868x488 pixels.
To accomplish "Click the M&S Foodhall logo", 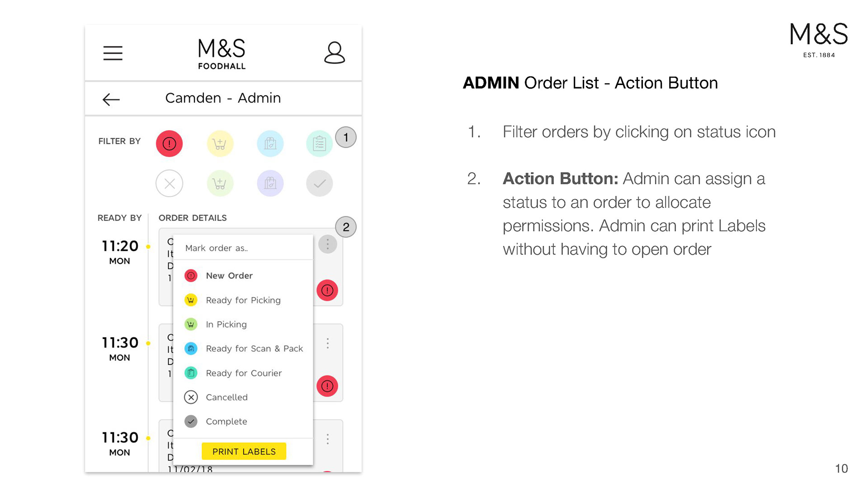I will [x=222, y=54].
